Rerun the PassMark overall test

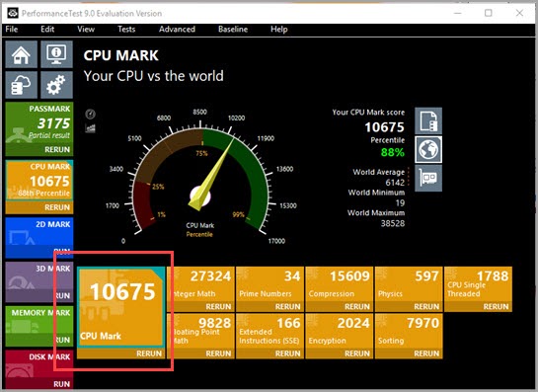(x=57, y=150)
